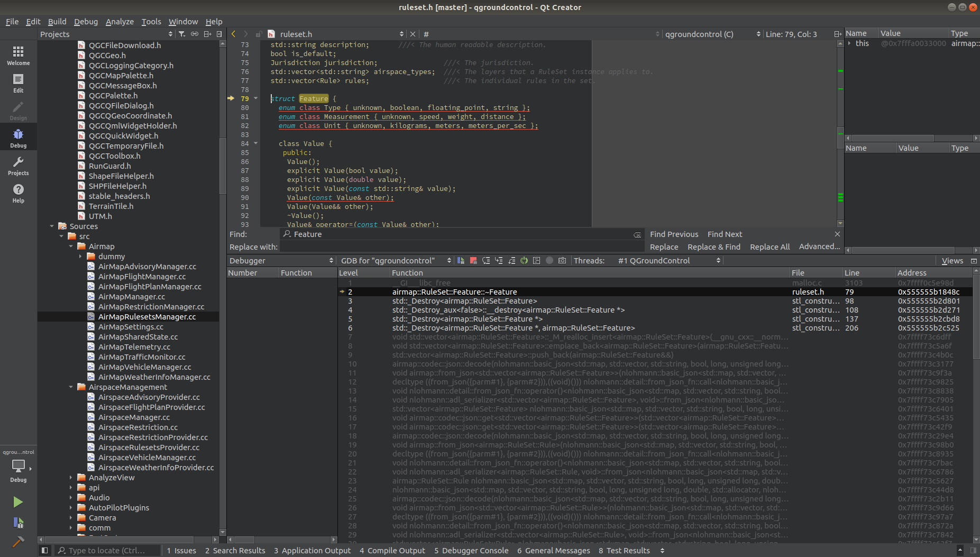
Task: Expand the 'this' variable in Locals
Action: pos(849,43)
